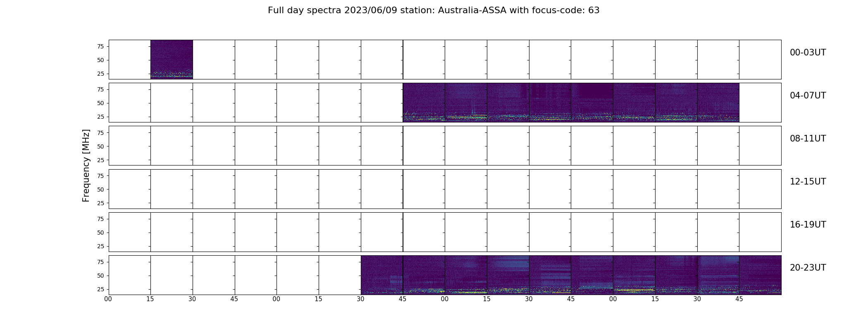Click the last spectrogram block in the 20-23UT row

[760, 275]
